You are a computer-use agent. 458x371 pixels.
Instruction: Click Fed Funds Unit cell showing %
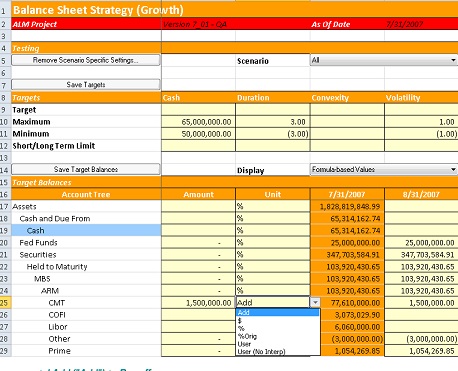(x=273, y=242)
